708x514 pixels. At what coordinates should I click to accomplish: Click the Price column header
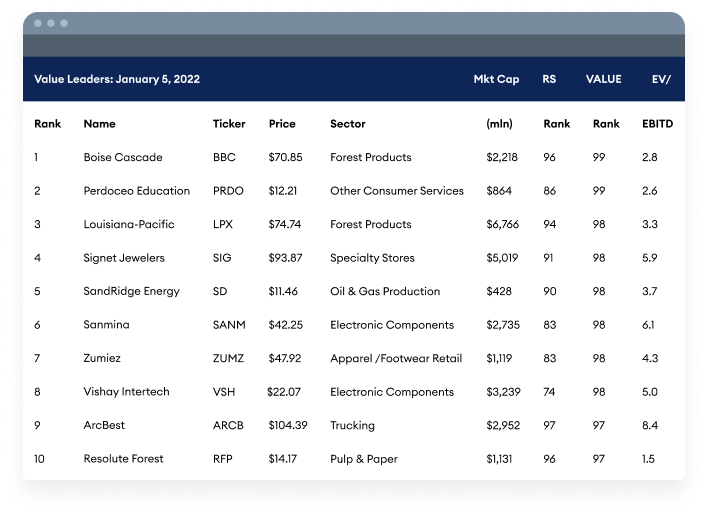282,124
